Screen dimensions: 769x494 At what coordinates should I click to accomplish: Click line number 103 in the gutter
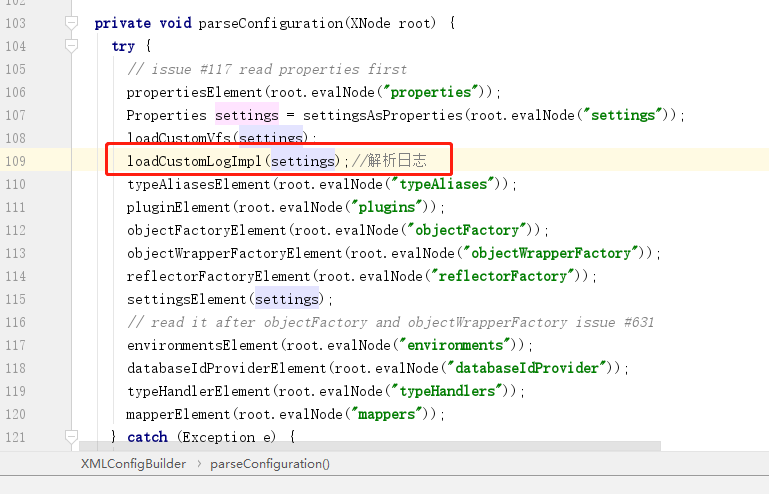[15, 23]
